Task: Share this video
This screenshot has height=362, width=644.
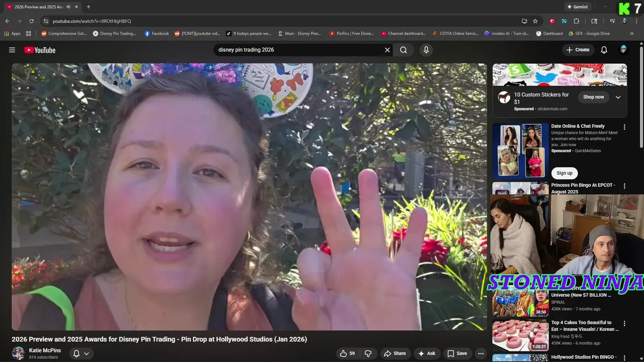Action: [395, 353]
